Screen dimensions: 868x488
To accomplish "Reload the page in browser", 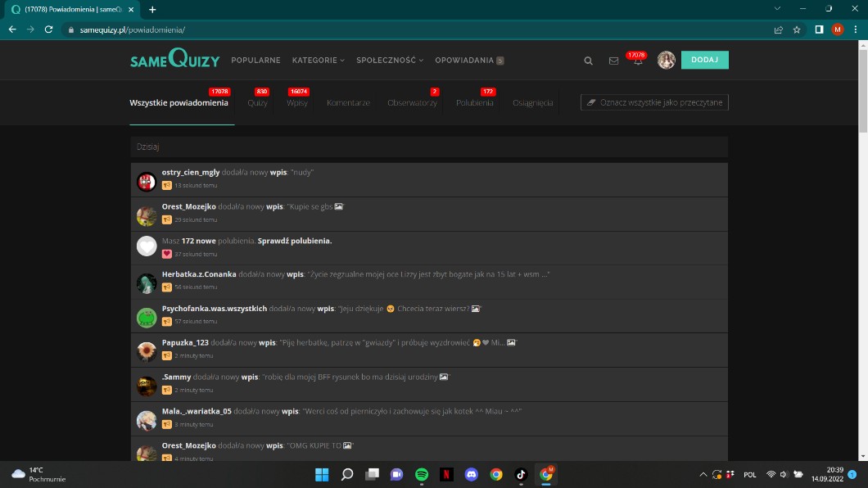I will (x=49, y=29).
